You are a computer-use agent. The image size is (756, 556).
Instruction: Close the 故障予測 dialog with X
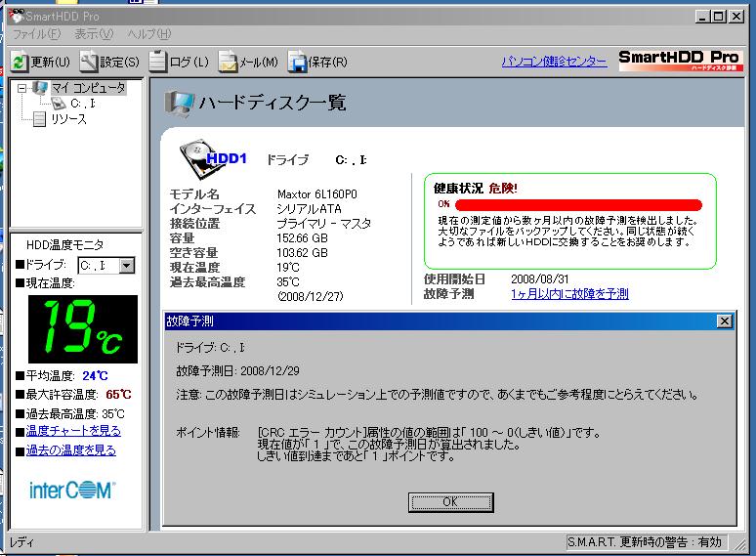(x=724, y=321)
